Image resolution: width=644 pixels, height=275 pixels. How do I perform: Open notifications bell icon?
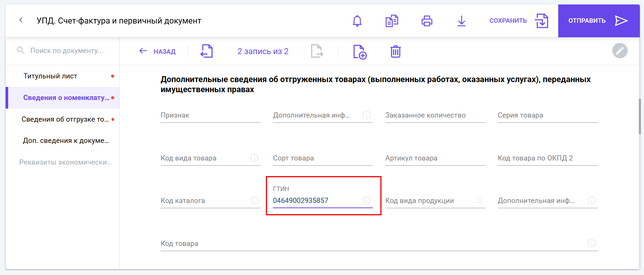(357, 21)
